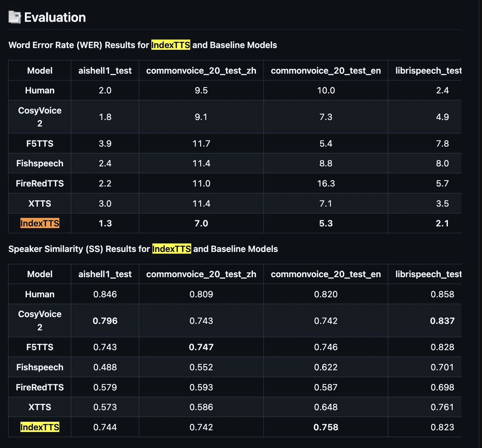Viewport: 482px width, 448px height.
Task: Click the Human 0.846 similarity cell
Action: point(105,294)
